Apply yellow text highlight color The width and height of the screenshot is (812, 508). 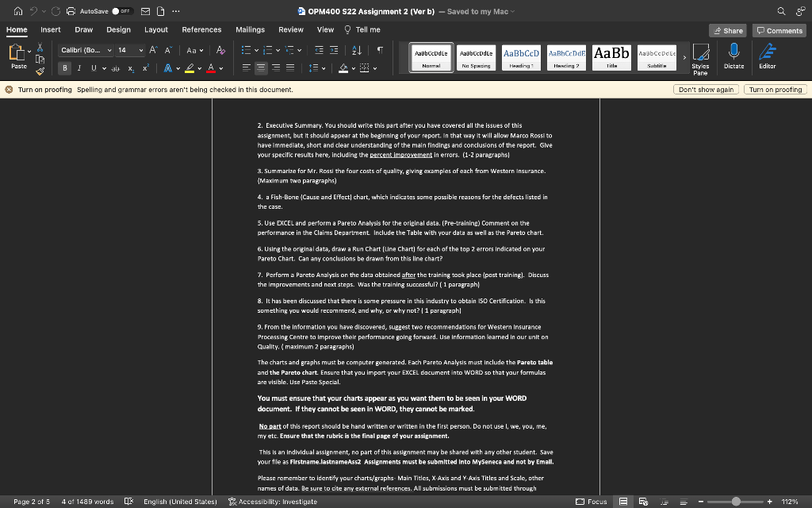pyautogui.click(x=190, y=68)
